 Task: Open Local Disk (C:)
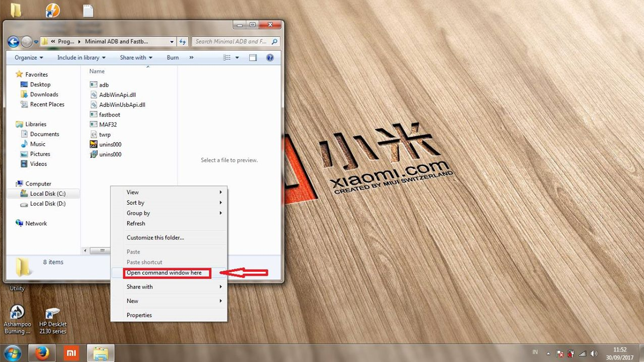click(x=43, y=194)
